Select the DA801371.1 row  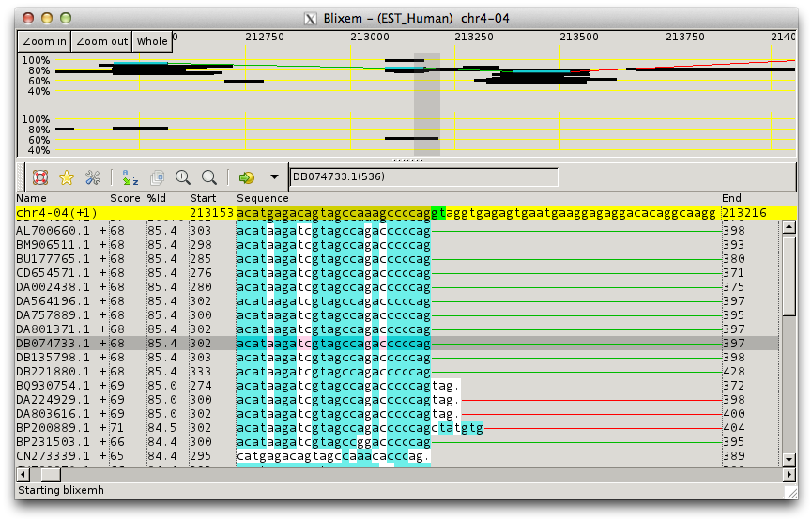(397, 329)
